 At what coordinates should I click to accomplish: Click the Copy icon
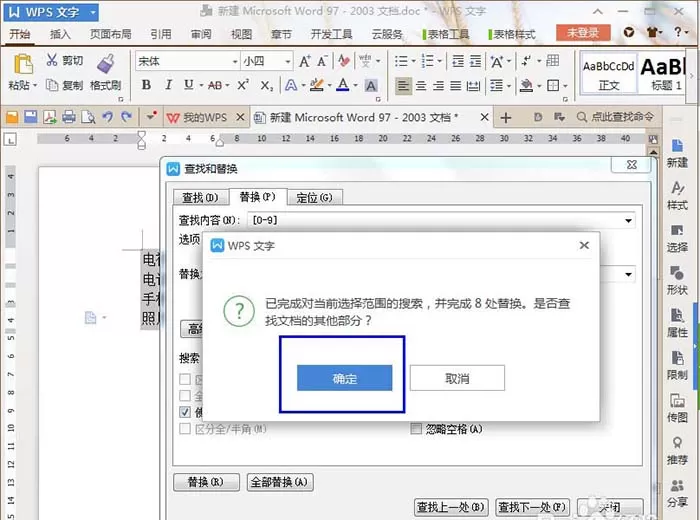point(52,85)
